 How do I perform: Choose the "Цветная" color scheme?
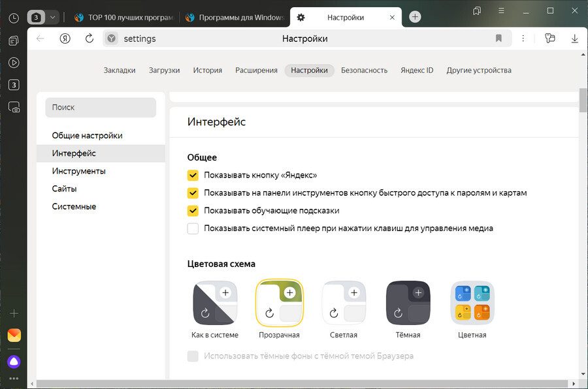pos(472,303)
